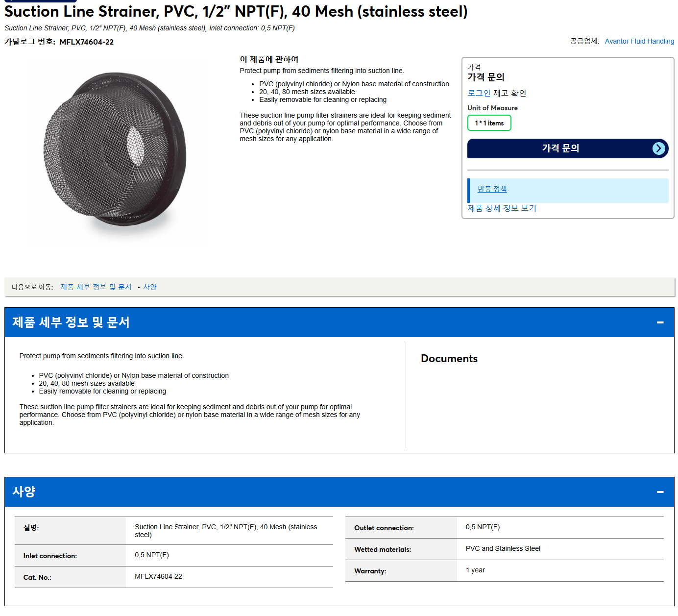Click the 제품 세부 정보 및 문서 header bar
The height and width of the screenshot is (616, 678).
pyautogui.click(x=339, y=322)
